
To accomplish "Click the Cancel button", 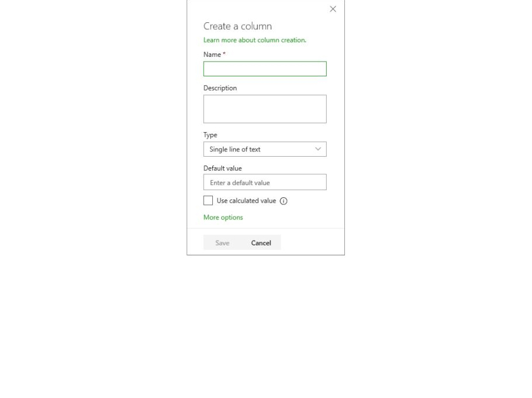I will coord(261,243).
